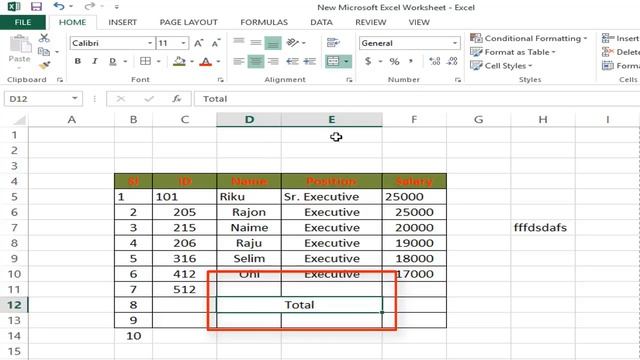Apply cell borders icon
Image resolution: width=640 pixels, height=360 pixels.
(x=145, y=61)
